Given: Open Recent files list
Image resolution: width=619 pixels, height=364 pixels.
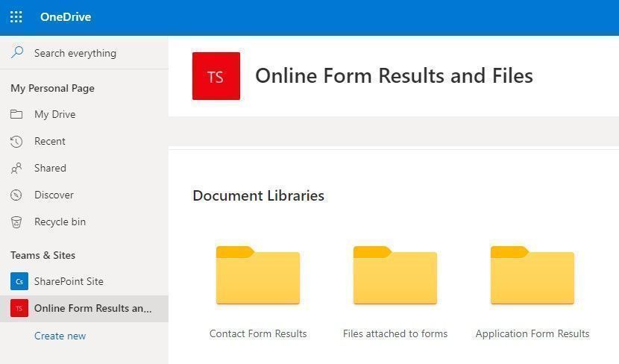Looking at the screenshot, I should point(50,141).
